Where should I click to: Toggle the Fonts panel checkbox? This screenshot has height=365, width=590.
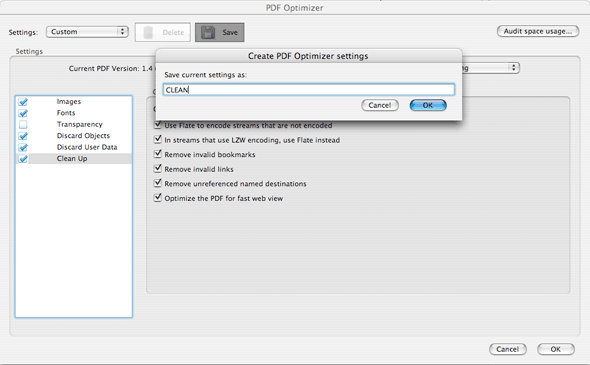(23, 113)
